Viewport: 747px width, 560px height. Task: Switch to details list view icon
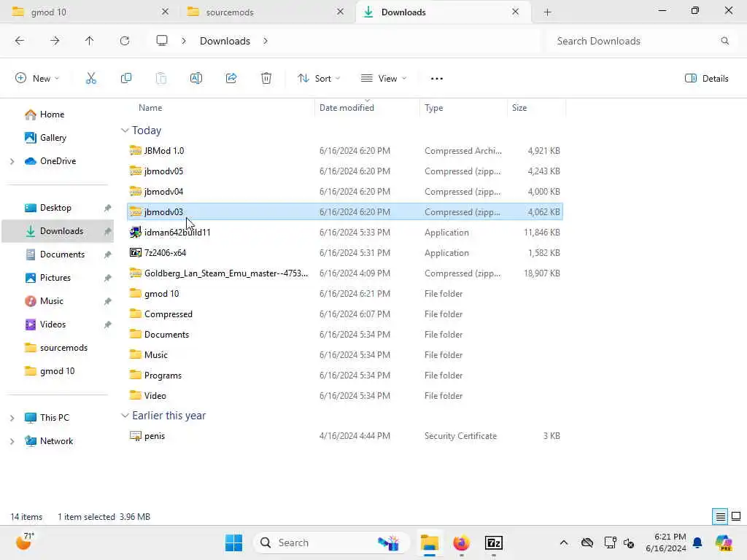pyautogui.click(x=720, y=516)
